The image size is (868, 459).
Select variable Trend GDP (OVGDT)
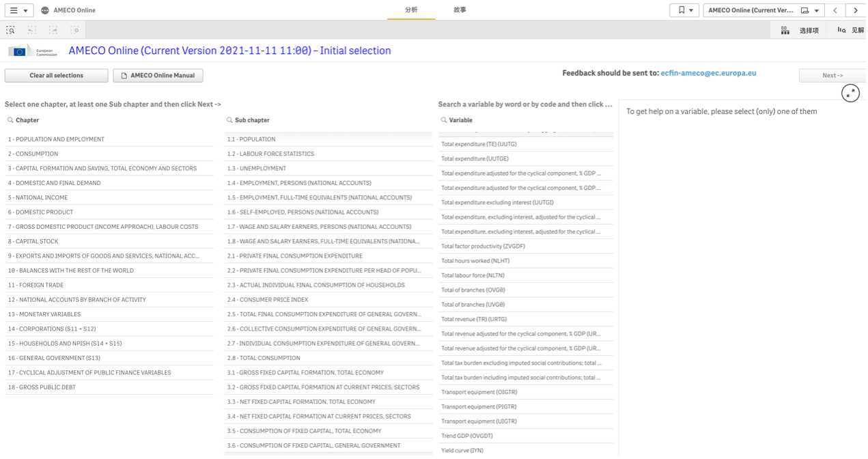525,436
